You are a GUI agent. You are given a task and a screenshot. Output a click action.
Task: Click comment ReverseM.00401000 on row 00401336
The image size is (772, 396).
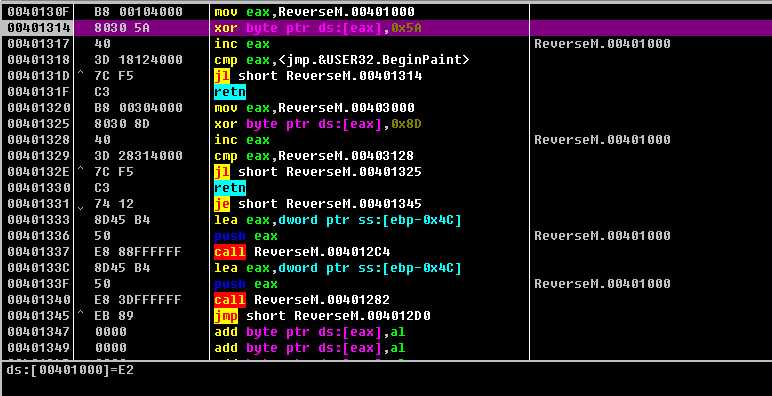603,236
